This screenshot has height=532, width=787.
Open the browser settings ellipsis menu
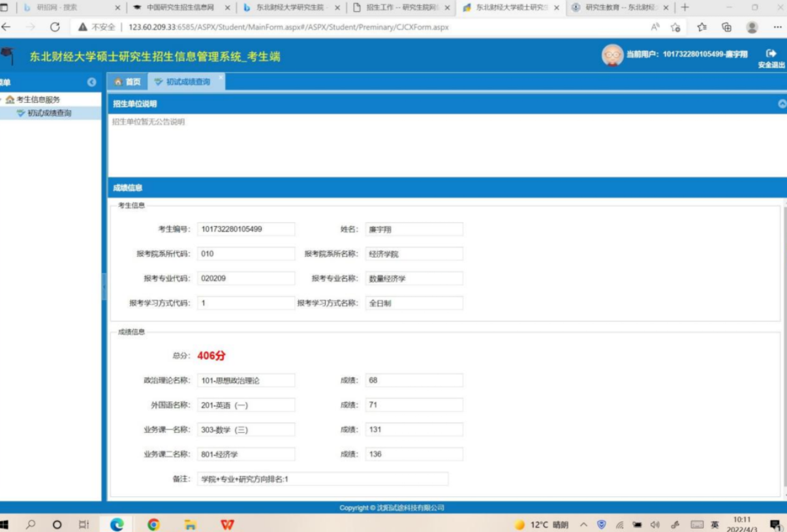(x=777, y=27)
